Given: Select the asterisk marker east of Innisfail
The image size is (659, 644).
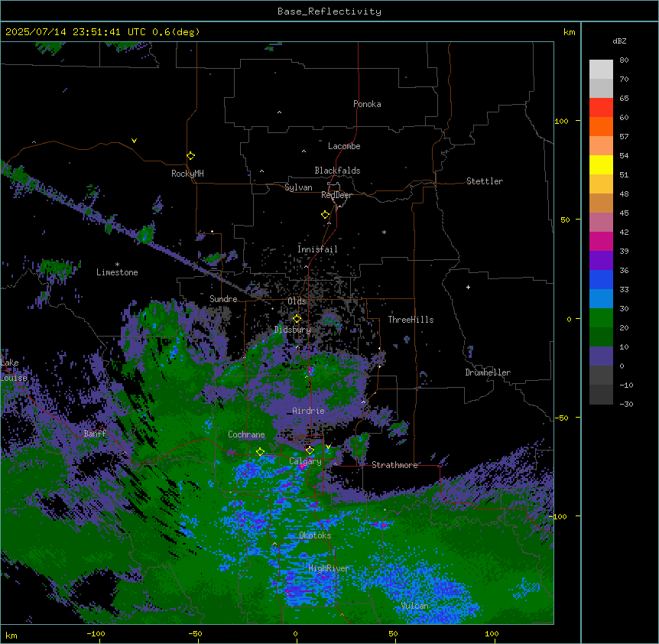Looking at the screenshot, I should (384, 232).
